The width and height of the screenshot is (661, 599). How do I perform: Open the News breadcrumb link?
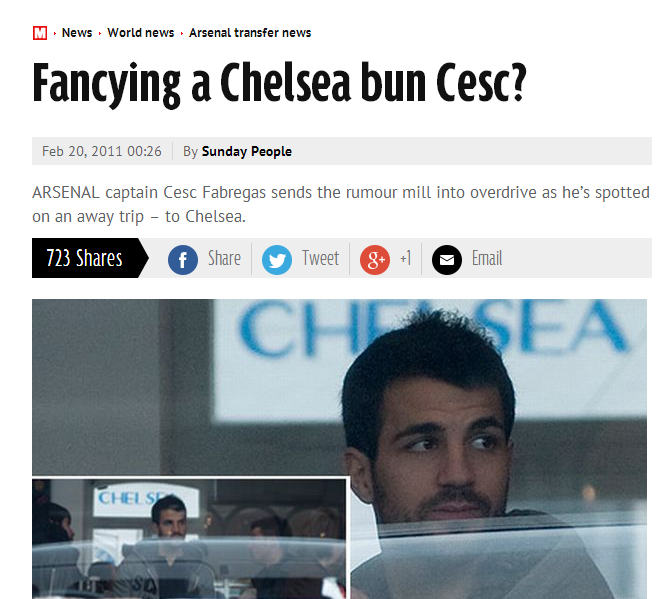77,33
